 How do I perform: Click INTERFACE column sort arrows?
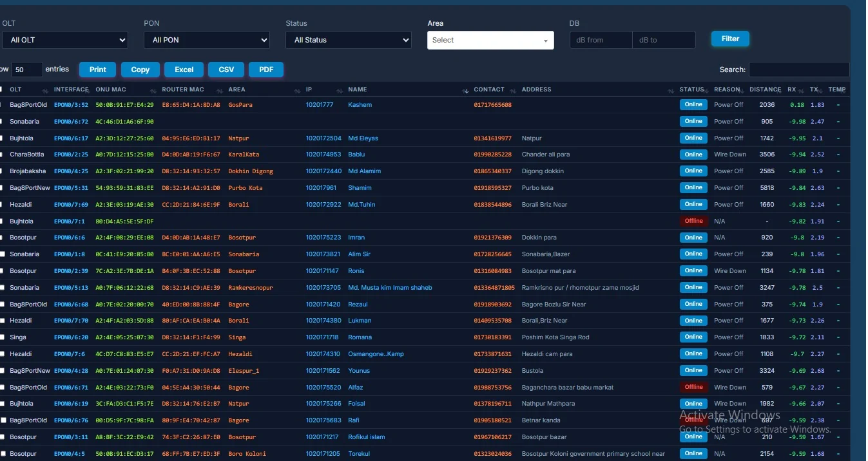pyautogui.click(x=87, y=90)
